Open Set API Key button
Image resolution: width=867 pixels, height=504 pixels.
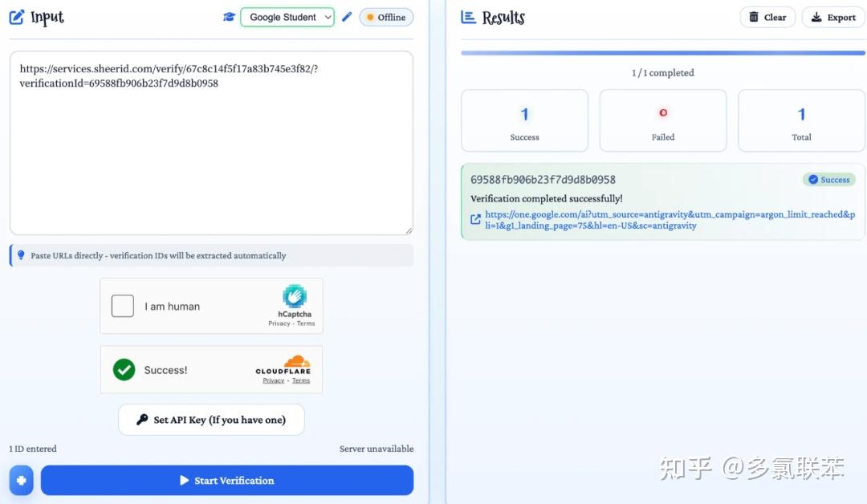211,420
